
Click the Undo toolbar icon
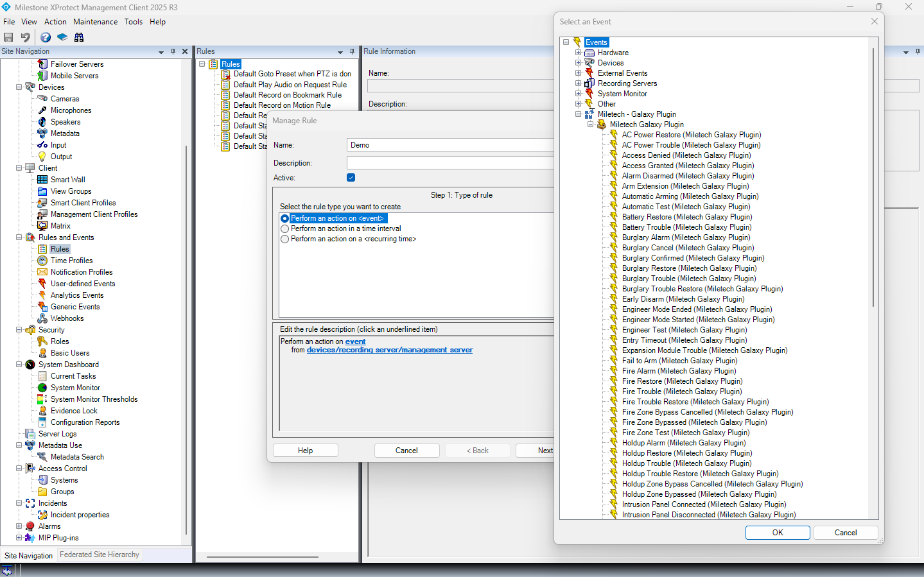pos(25,37)
